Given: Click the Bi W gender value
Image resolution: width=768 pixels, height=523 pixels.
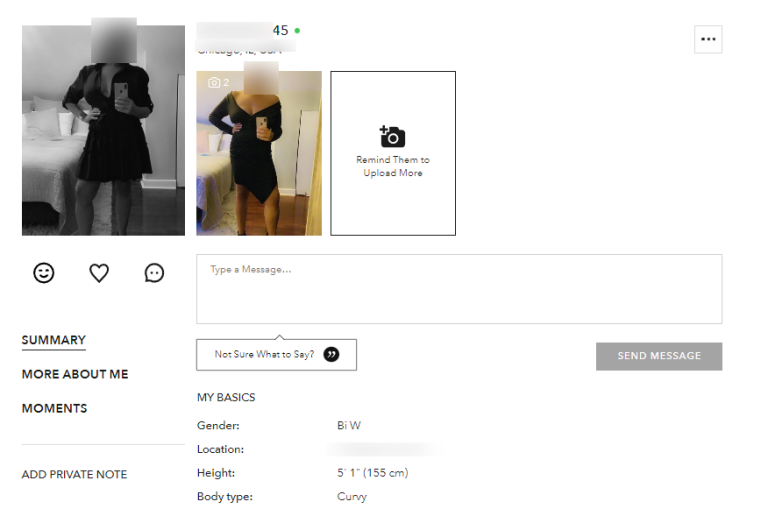Looking at the screenshot, I should 349,426.
